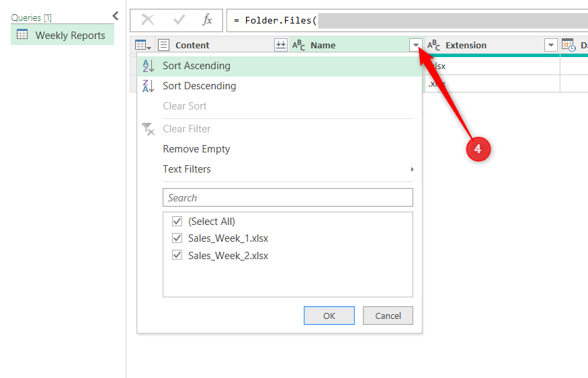Choose Sort Ascending

point(280,66)
